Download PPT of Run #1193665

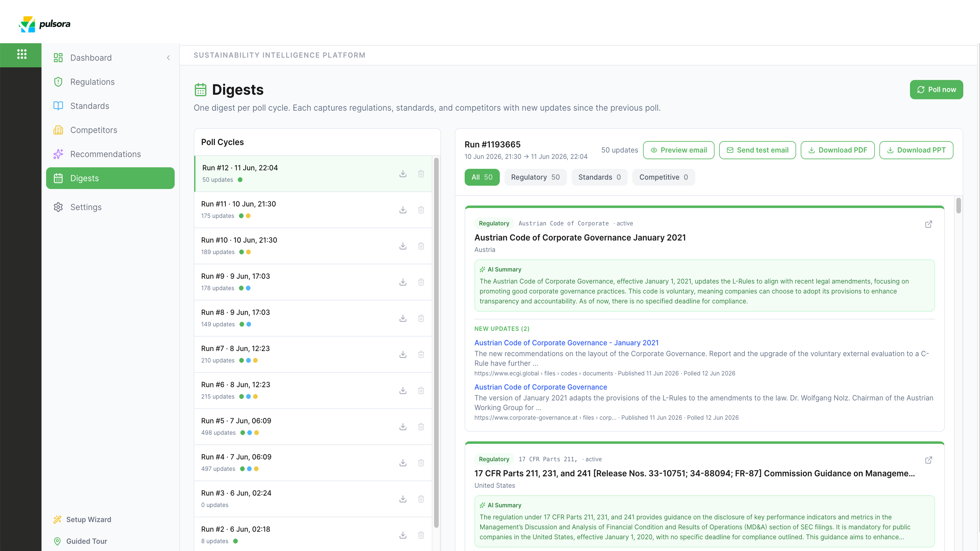pos(916,150)
